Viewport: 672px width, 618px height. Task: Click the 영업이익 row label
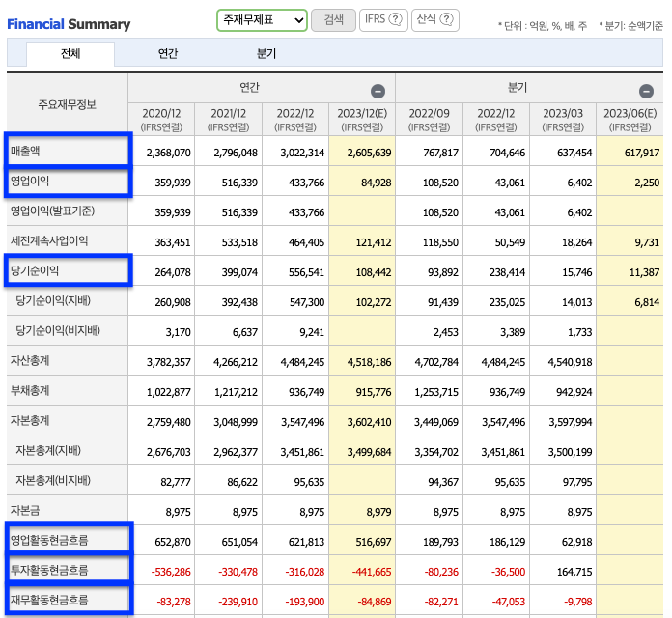pyautogui.click(x=30, y=181)
